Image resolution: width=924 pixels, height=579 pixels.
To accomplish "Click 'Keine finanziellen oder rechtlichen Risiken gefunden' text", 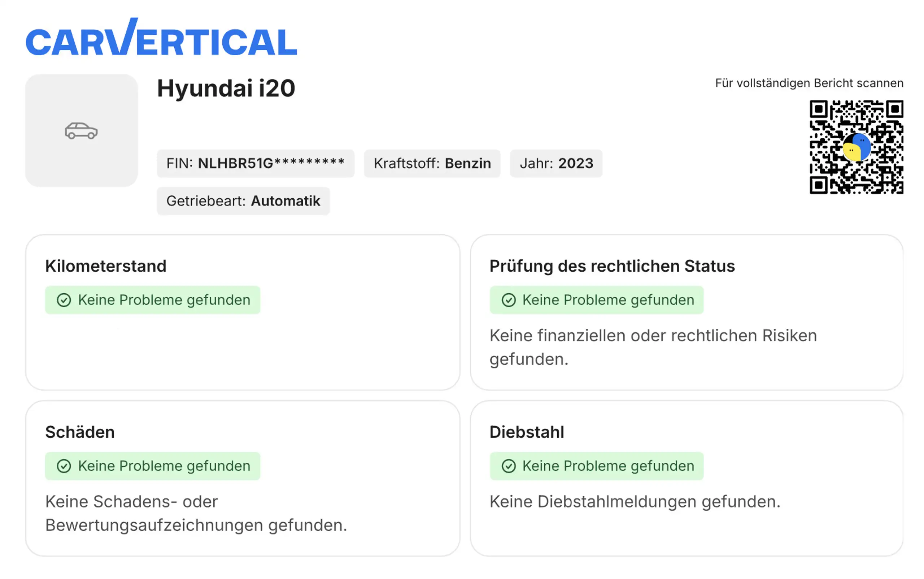I will [x=653, y=347].
